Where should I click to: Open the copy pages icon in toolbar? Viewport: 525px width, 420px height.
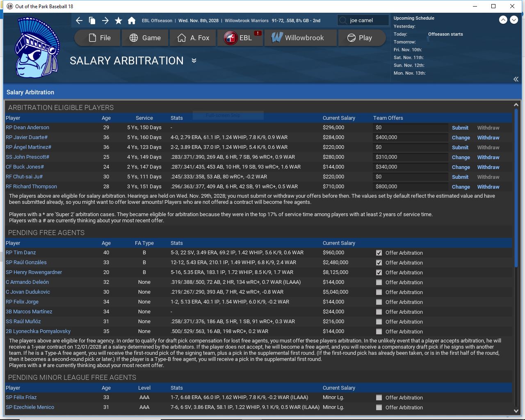pos(92,21)
